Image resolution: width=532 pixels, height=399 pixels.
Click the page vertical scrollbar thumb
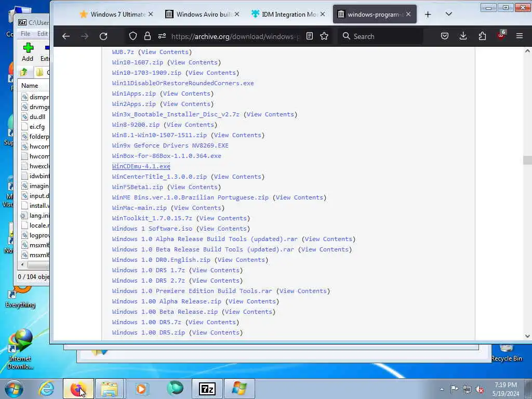click(527, 160)
